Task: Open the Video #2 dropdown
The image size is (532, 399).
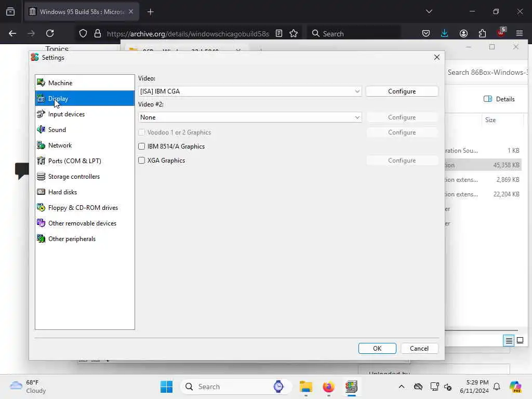Action: [250, 117]
